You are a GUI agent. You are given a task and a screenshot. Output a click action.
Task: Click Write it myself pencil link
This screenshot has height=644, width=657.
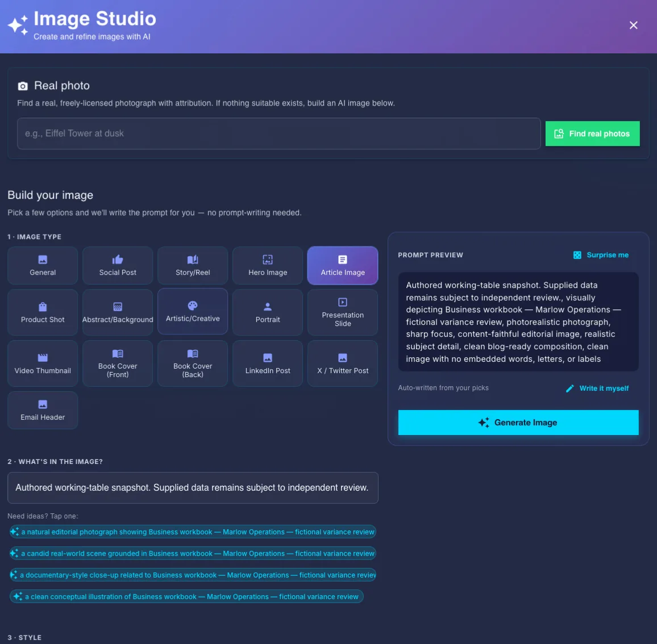pyautogui.click(x=597, y=388)
